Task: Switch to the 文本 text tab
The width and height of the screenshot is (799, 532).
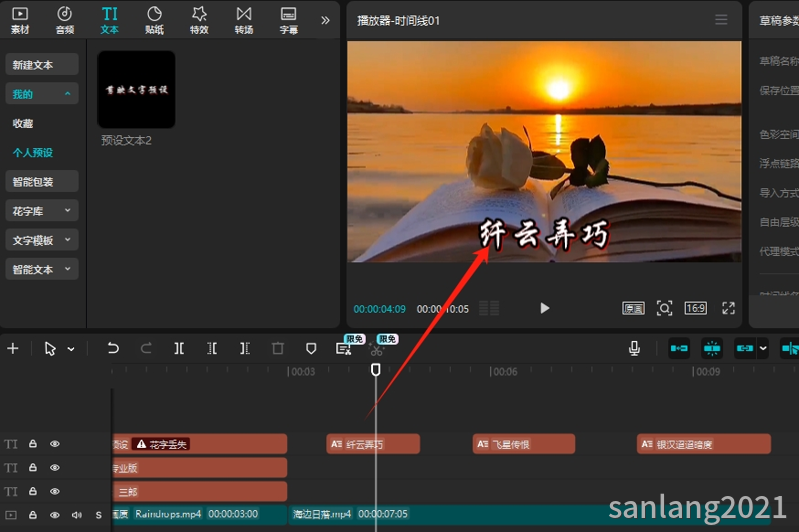Action: (110, 20)
